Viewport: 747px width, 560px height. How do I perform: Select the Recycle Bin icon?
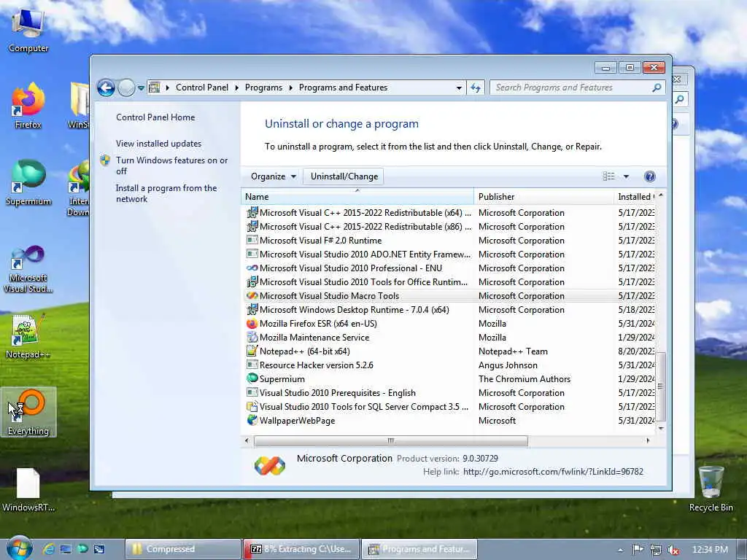(711, 489)
